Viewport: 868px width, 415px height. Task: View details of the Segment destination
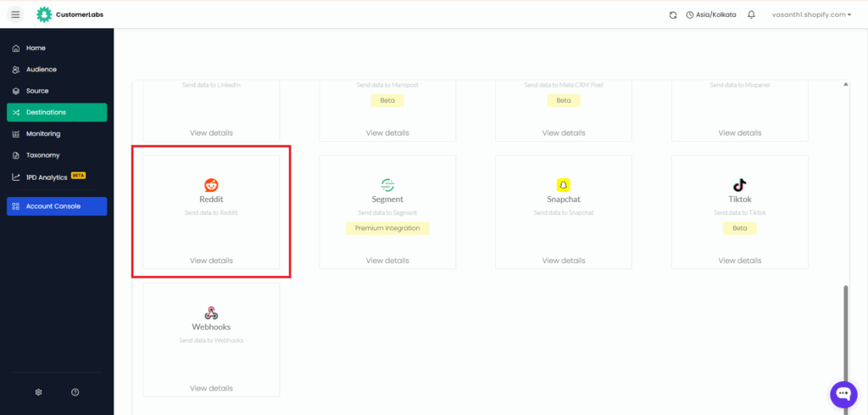[387, 261]
